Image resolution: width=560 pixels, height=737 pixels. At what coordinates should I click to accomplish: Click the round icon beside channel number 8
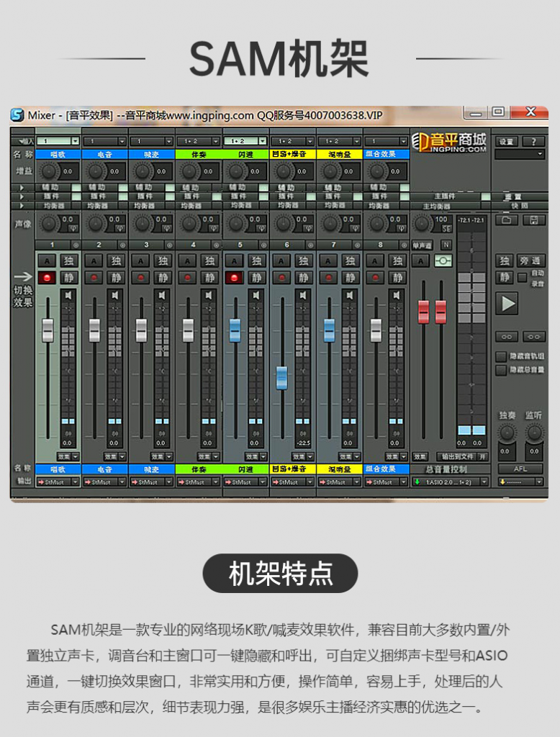[405, 245]
